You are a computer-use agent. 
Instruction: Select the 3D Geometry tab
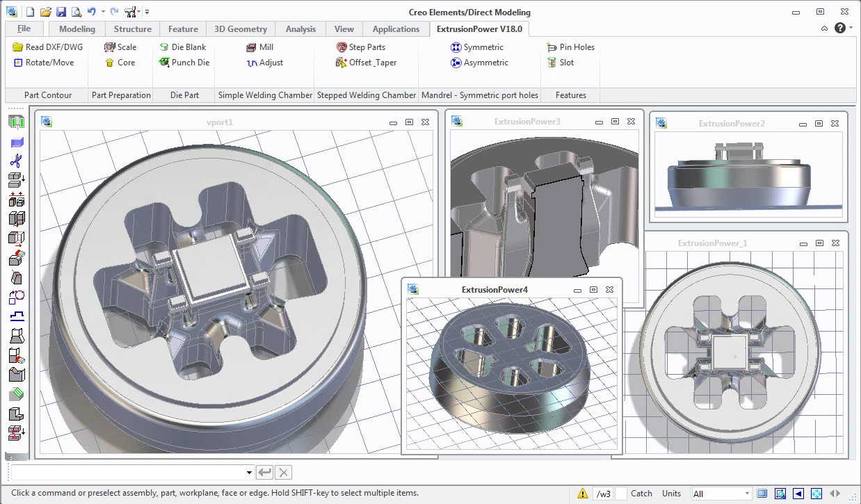point(241,29)
